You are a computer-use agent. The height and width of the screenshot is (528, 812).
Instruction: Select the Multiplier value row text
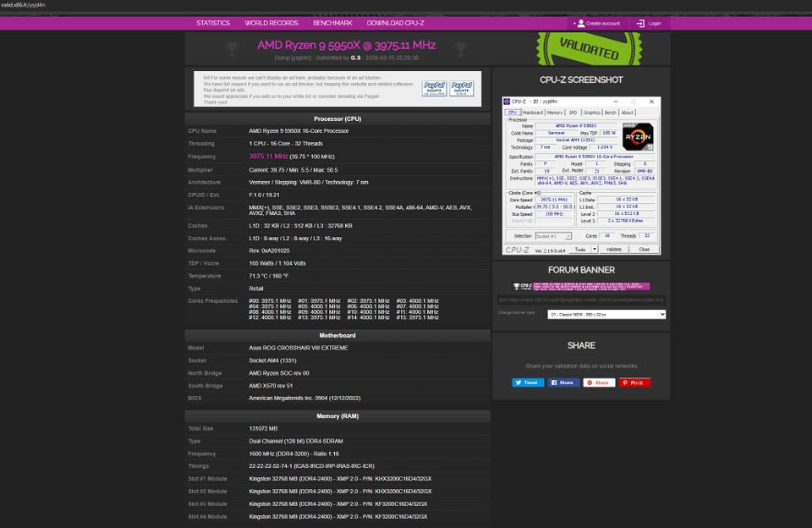point(294,170)
